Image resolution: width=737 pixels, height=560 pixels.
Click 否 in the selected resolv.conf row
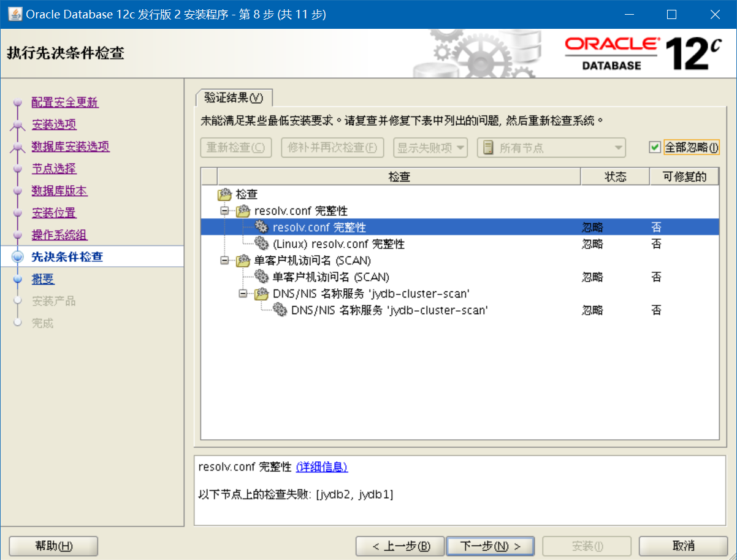(x=657, y=228)
